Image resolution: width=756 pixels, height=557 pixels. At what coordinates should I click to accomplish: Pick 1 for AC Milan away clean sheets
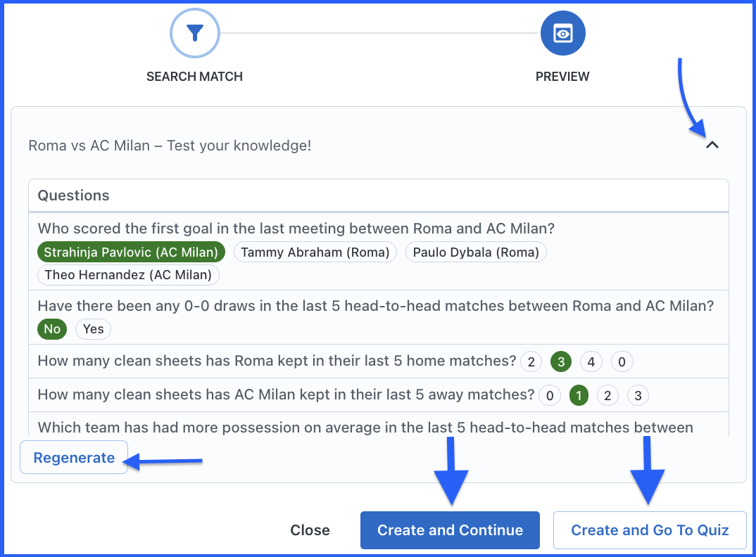pos(578,396)
